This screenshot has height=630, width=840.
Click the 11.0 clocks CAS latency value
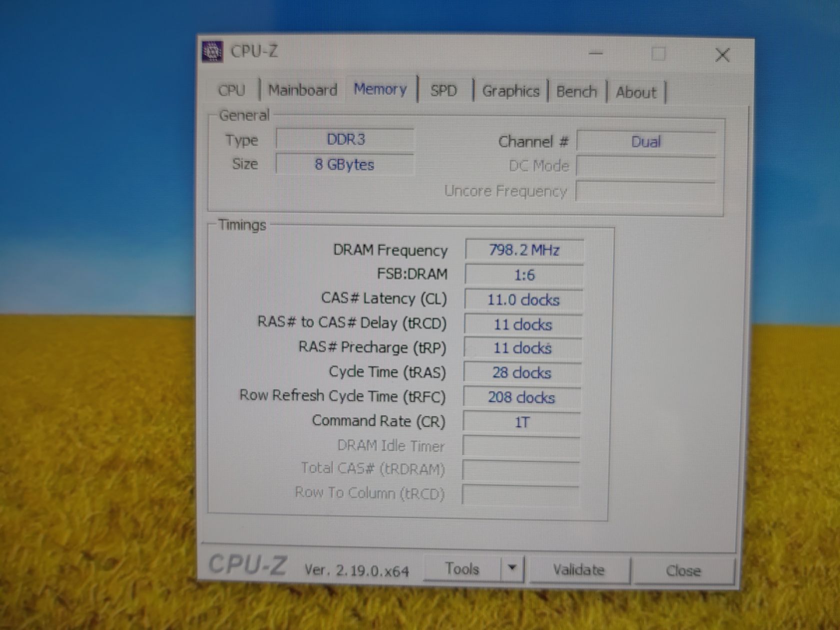(x=523, y=300)
